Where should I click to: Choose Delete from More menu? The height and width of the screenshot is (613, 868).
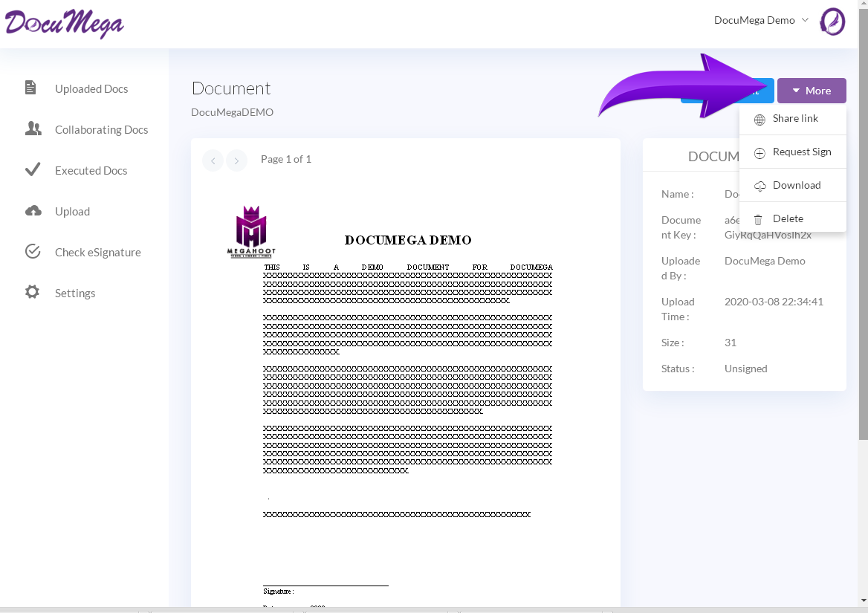pos(793,218)
